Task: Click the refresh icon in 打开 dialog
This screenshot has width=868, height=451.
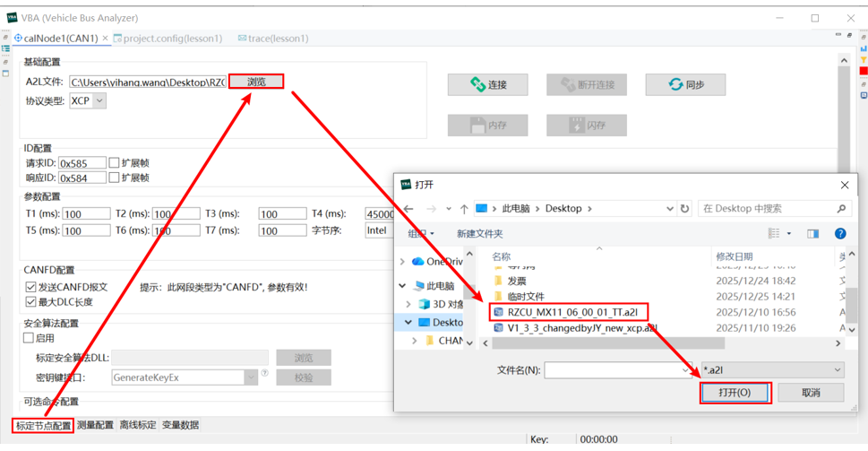Action: pyautogui.click(x=684, y=209)
